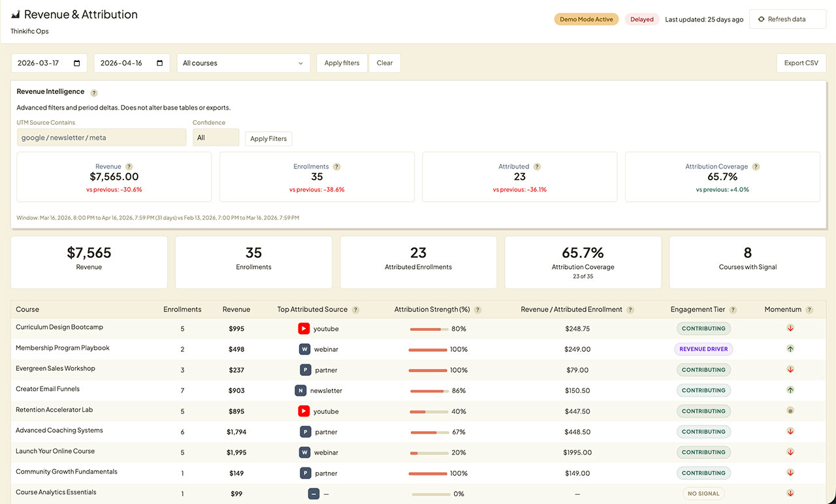Click up momentum arrow for Creator Email Funnels

coord(790,390)
